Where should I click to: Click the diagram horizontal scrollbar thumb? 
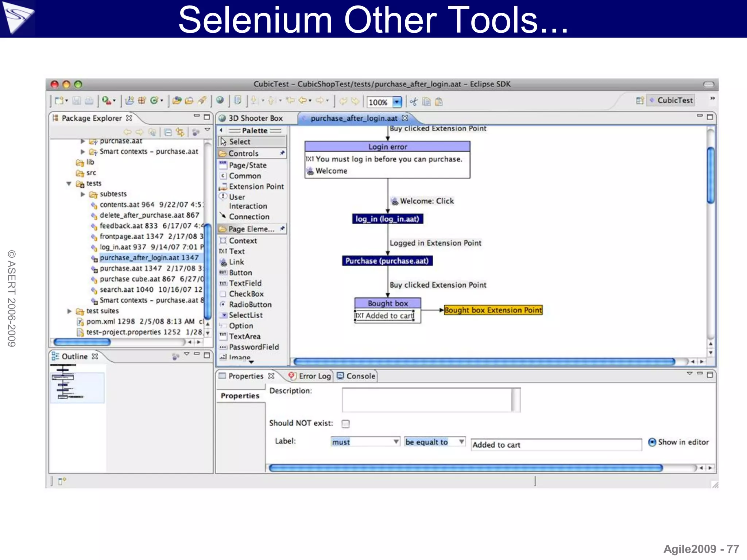484,362
